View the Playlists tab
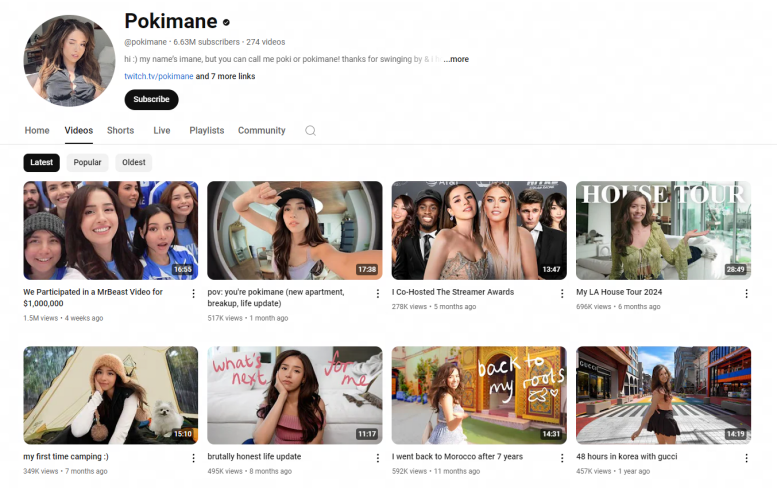 click(207, 130)
